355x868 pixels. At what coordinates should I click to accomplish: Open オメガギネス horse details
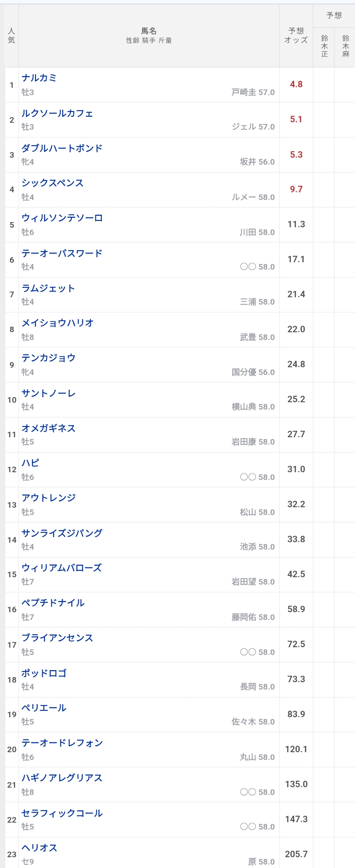tap(48, 428)
